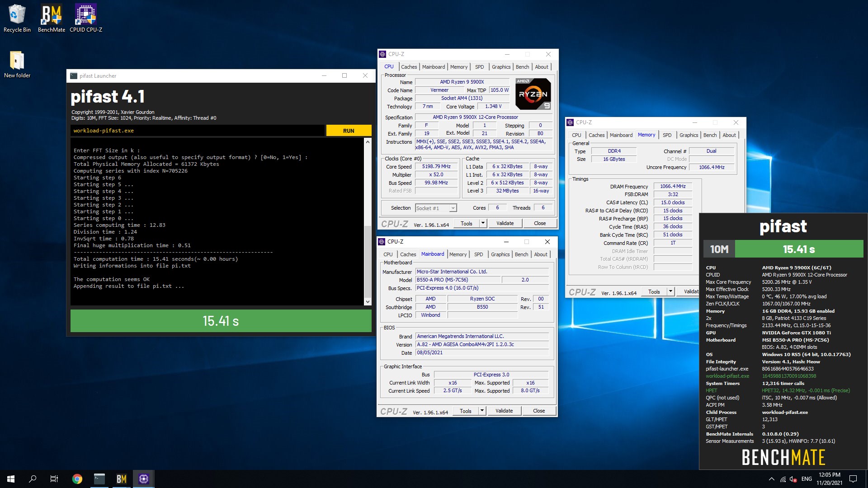The width and height of the screenshot is (868, 488).
Task: Open the notification center icon
Action: (x=853, y=479)
